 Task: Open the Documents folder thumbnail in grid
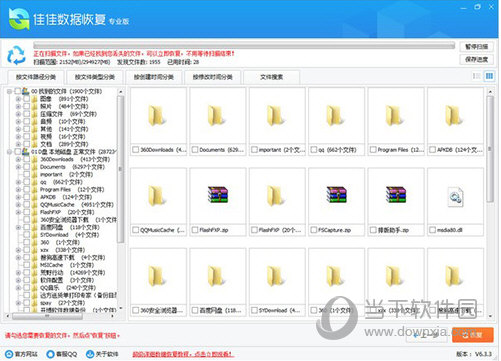(x=216, y=116)
